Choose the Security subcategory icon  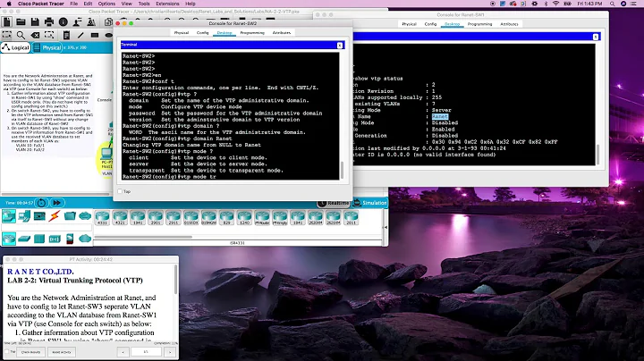[x=70, y=239]
